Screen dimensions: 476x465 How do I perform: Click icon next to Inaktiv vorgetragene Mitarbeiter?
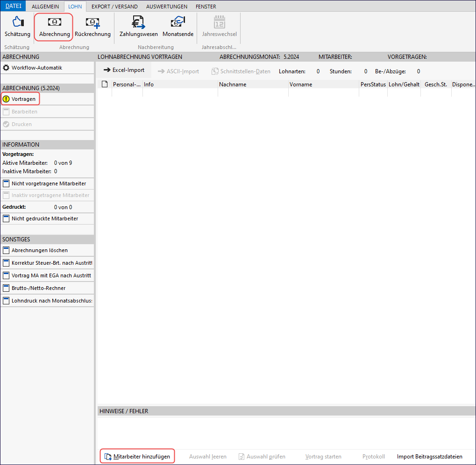point(6,195)
